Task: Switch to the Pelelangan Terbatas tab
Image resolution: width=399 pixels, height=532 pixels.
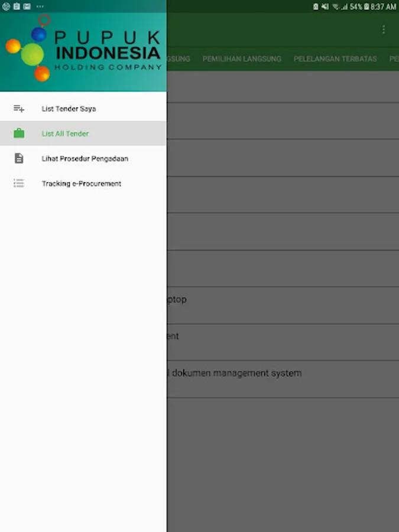Action: click(x=335, y=59)
